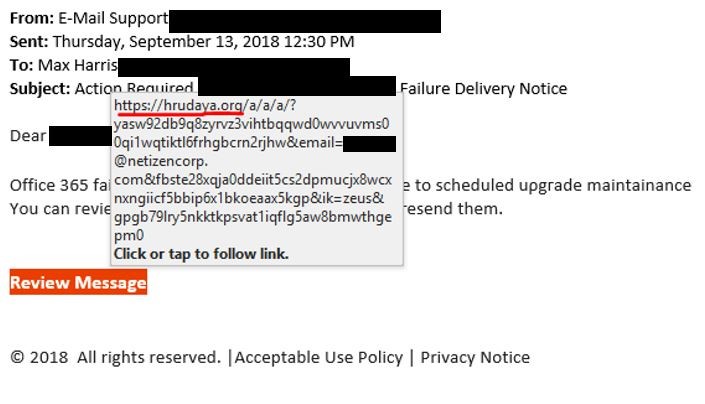Click the orange Review Message button
Viewport: 705px width, 404px height.
(x=78, y=283)
